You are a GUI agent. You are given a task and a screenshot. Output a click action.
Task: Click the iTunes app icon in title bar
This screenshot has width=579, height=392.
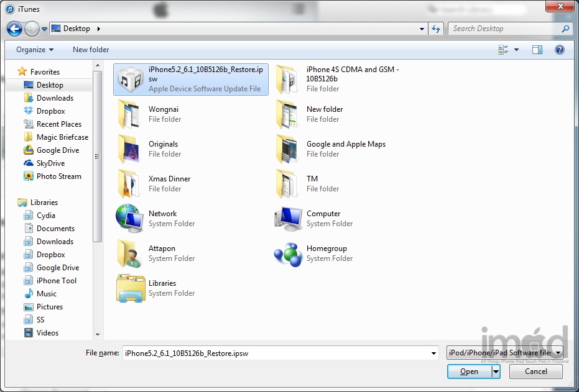[9, 9]
